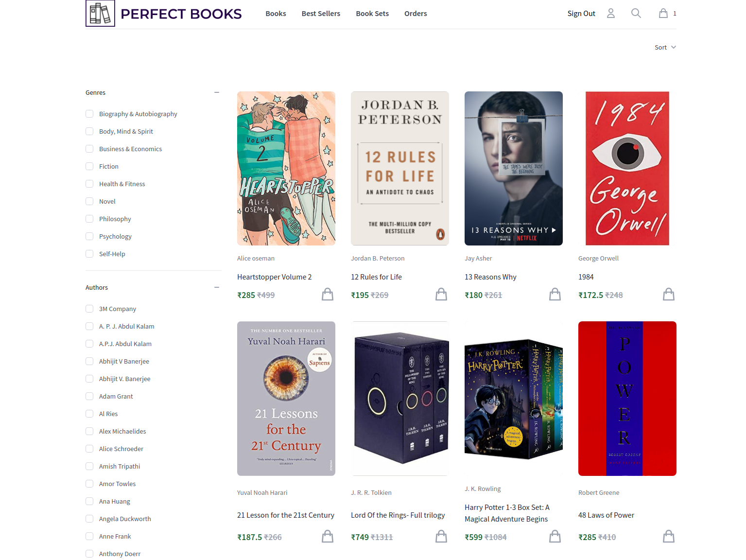Click the Sign Out link

coord(581,14)
